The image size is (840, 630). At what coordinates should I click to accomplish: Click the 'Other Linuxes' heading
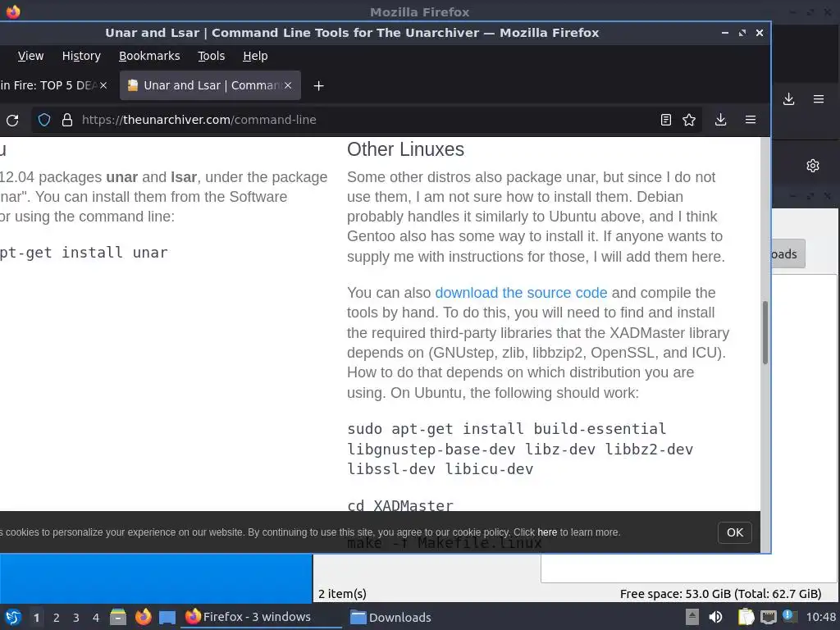click(x=405, y=149)
